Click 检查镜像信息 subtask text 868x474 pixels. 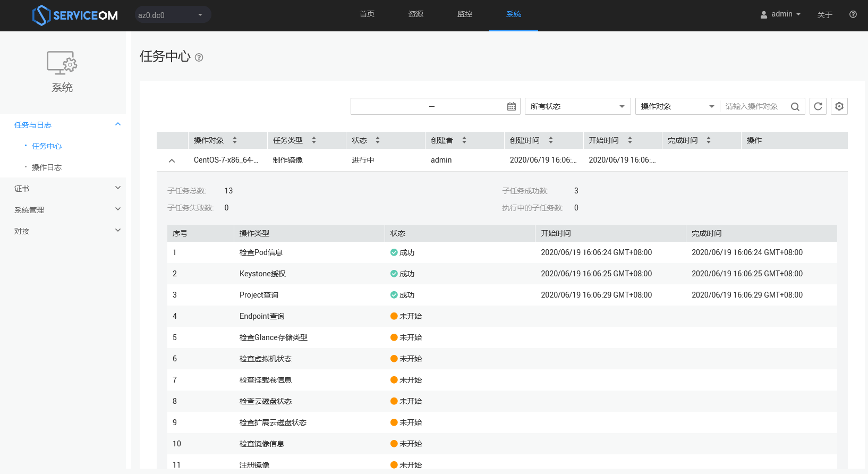click(x=262, y=444)
